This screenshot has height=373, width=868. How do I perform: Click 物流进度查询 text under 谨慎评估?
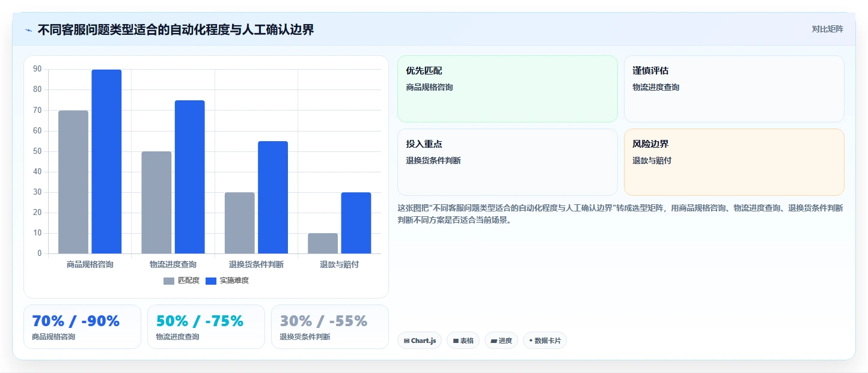[656, 87]
